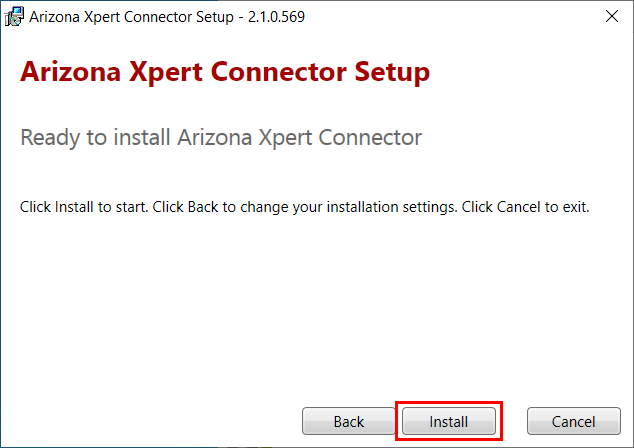Click empty white area below instruction text
Viewport: 634px width, 448px height.
pyautogui.click(x=315, y=307)
